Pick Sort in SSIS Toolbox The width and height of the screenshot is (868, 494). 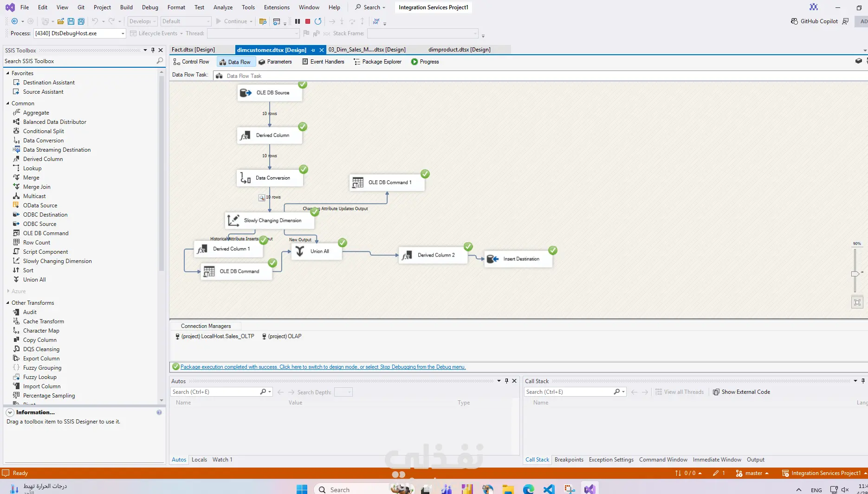click(28, 270)
